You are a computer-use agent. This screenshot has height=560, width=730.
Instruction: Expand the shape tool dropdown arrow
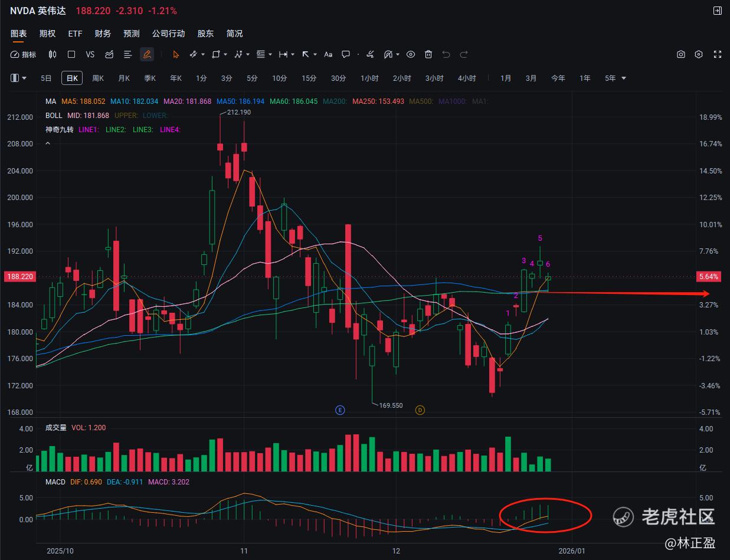pos(225,54)
